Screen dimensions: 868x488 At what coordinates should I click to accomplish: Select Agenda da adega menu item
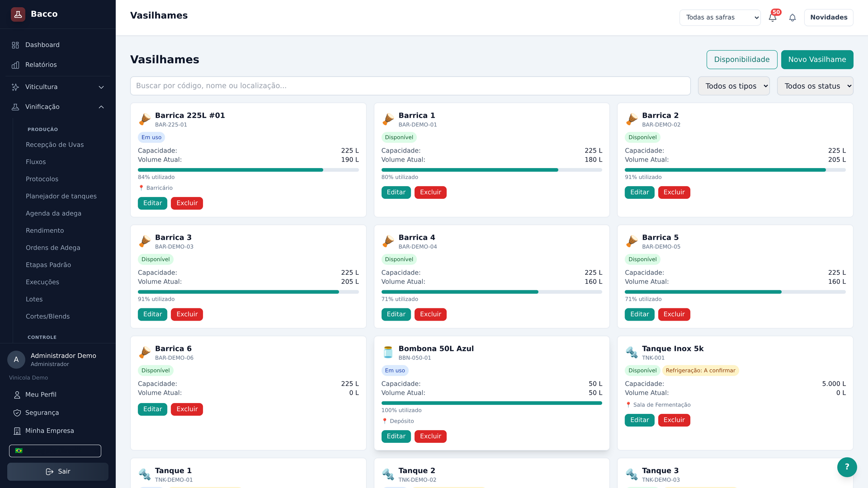tap(54, 213)
